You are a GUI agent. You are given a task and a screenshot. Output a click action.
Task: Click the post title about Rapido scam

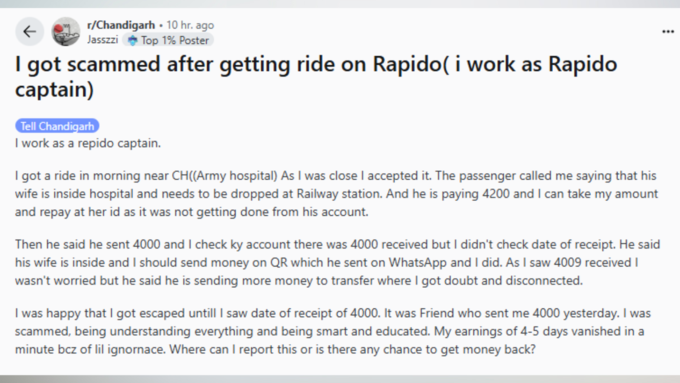[316, 76]
